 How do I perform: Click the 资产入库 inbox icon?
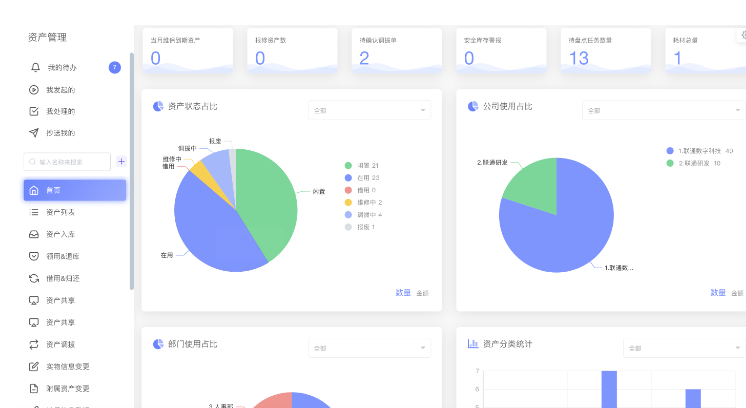(35, 234)
